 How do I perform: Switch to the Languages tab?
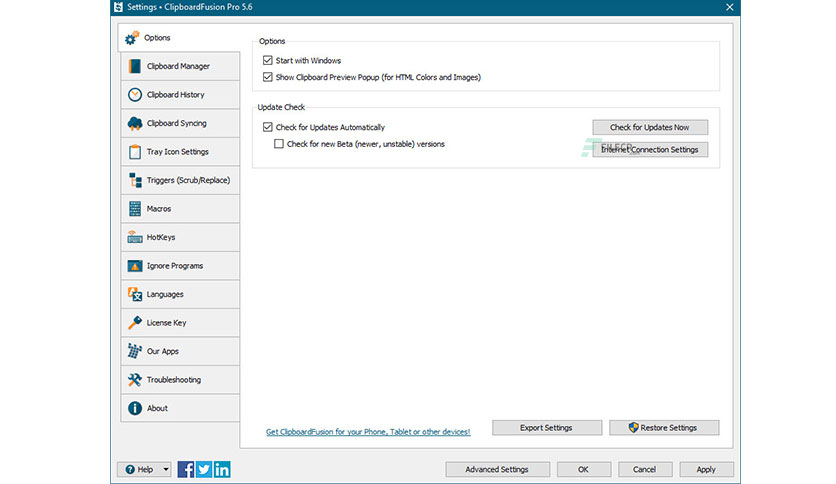[x=180, y=294]
